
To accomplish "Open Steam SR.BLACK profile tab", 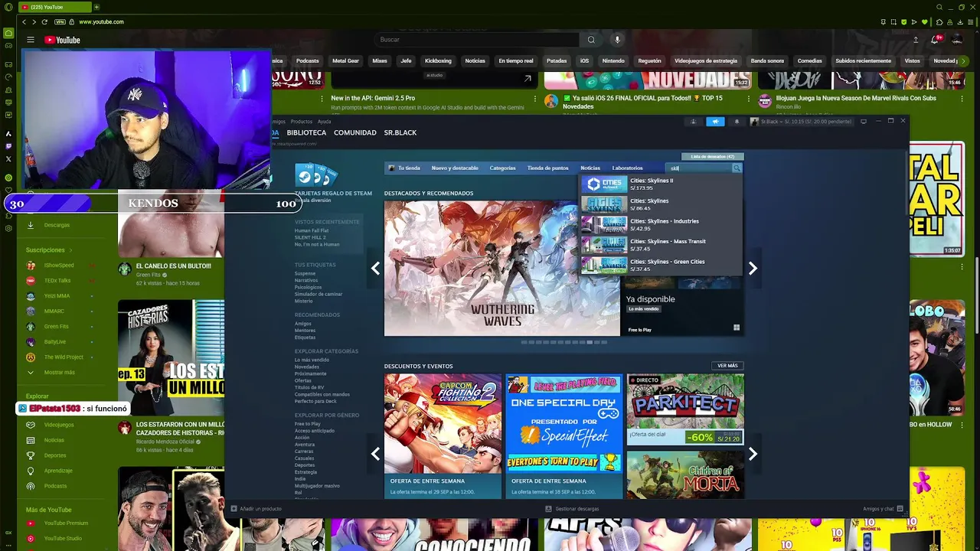I will pos(400,132).
